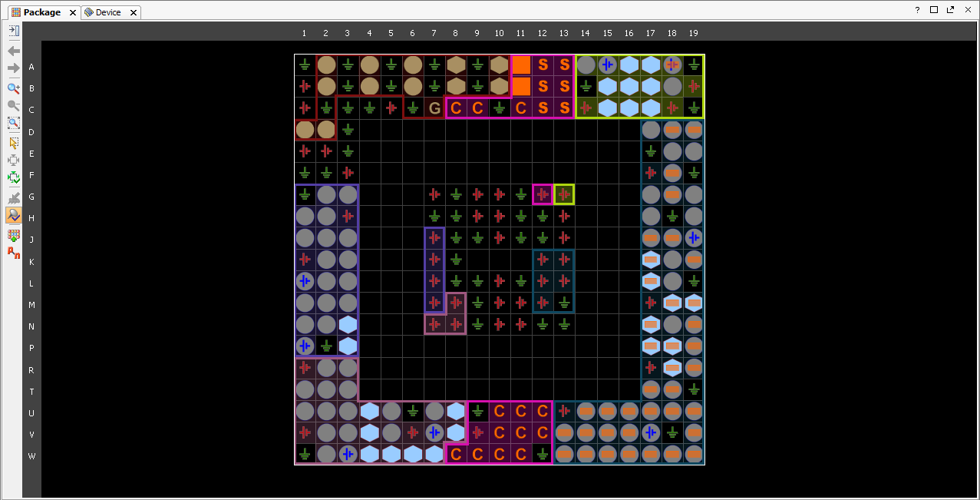
Task: Select the tan circle pin at D1
Action: coord(305,130)
